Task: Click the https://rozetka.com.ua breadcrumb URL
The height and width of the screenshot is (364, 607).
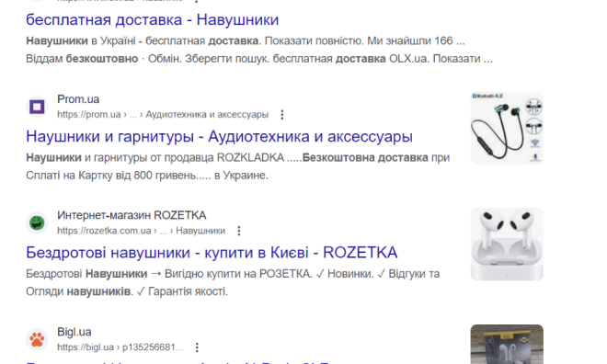Action: point(141,231)
